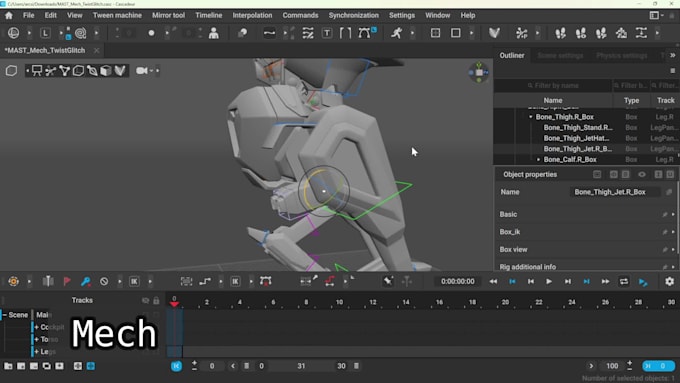The width and height of the screenshot is (680, 383).
Task: Expand Bone_Calf.R_Box tree node
Action: click(539, 160)
